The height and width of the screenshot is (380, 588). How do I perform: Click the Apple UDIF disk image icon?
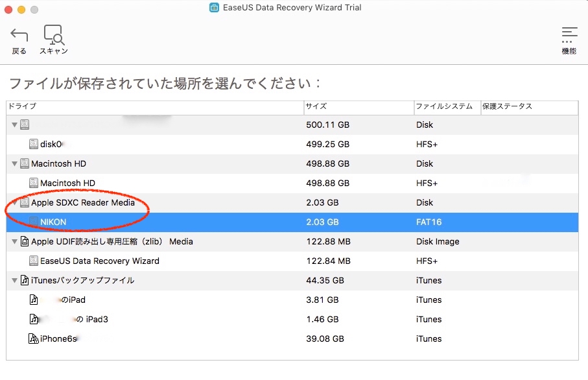25,242
